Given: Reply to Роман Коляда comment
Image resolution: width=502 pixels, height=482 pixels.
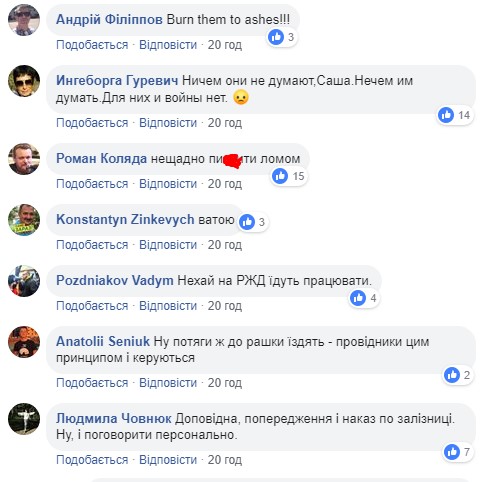Looking at the screenshot, I should point(168,184).
